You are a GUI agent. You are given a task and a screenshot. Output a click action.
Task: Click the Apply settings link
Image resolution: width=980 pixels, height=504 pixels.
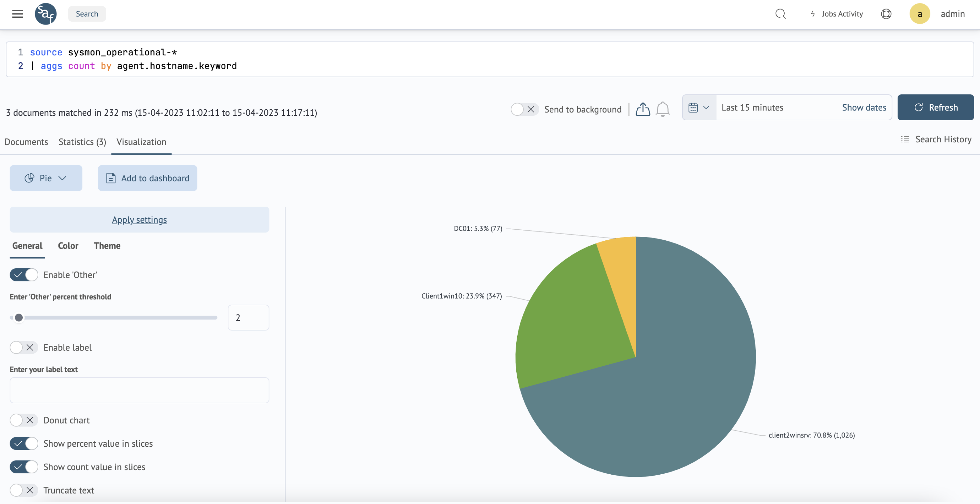click(139, 220)
